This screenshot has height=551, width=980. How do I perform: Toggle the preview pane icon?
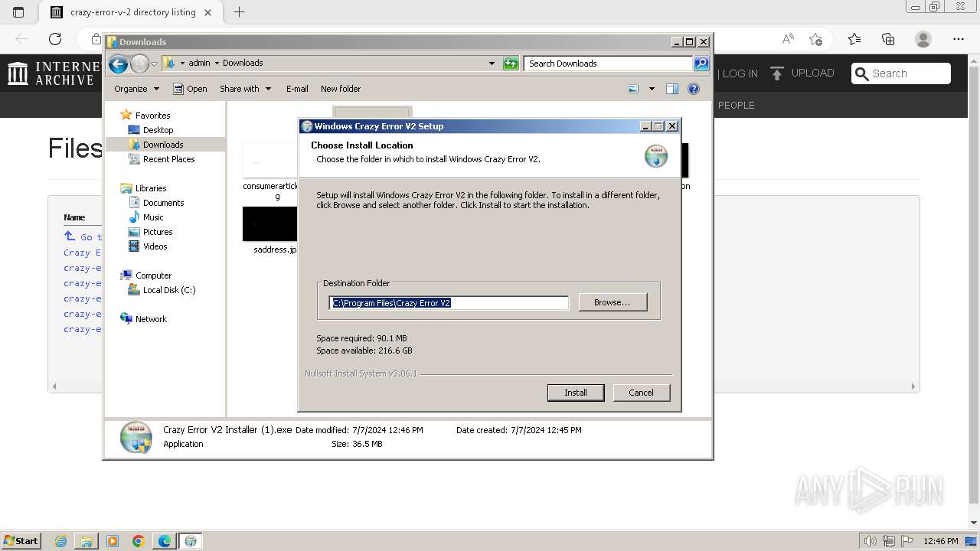(672, 89)
